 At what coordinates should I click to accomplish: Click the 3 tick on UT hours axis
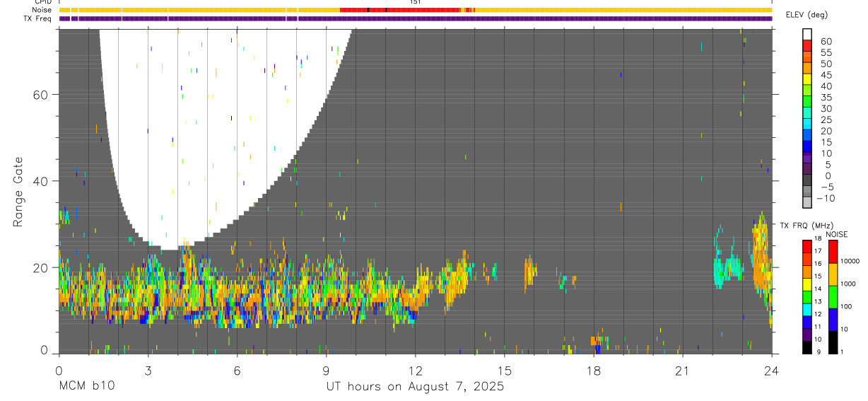tap(148, 371)
